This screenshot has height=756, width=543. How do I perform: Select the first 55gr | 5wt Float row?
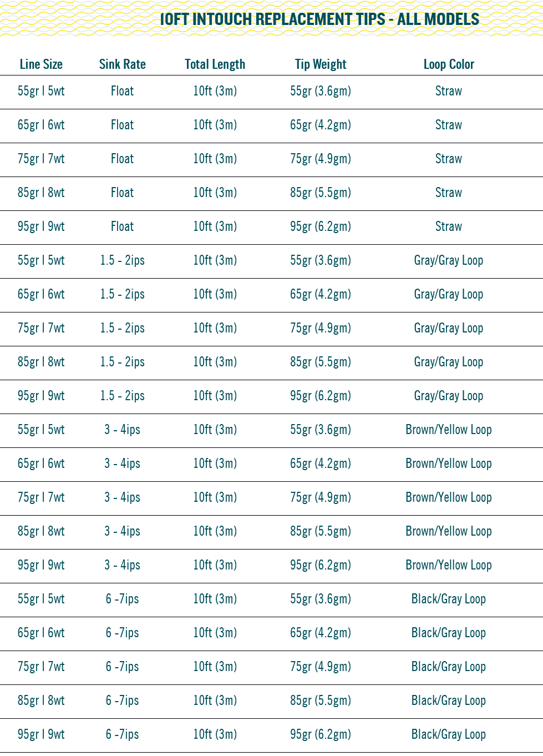[271, 92]
